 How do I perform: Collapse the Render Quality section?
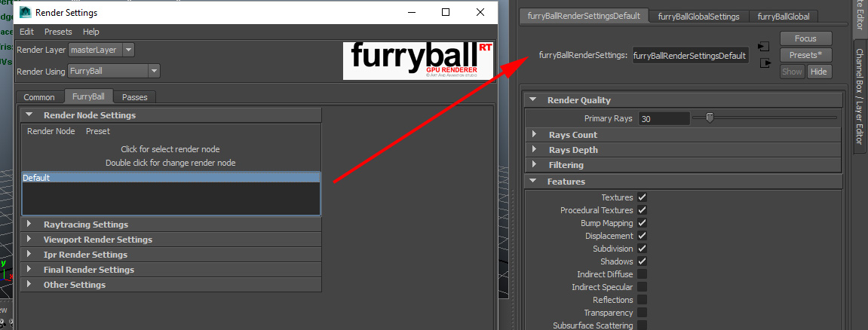pos(683,100)
